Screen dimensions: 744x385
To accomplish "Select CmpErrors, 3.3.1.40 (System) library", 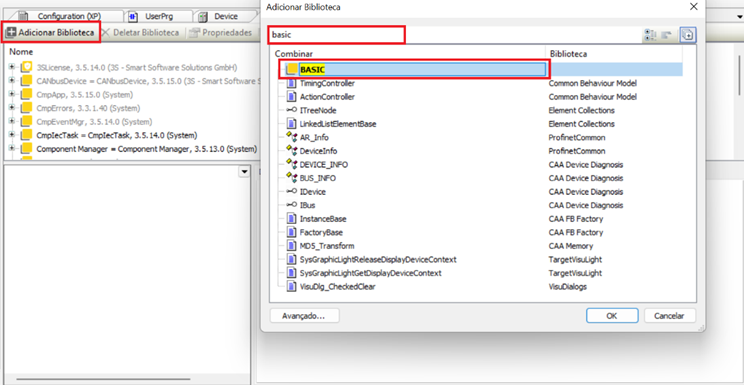I will [x=88, y=108].
